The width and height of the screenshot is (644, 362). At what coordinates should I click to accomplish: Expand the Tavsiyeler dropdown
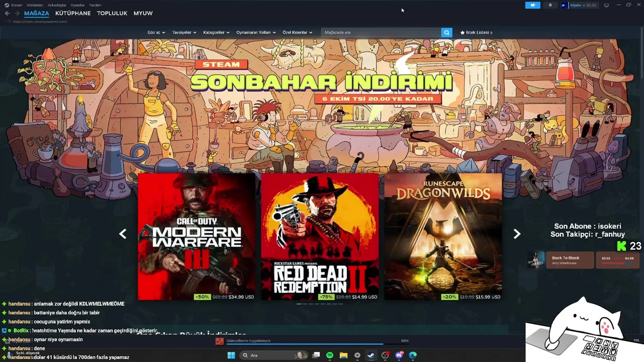point(184,32)
